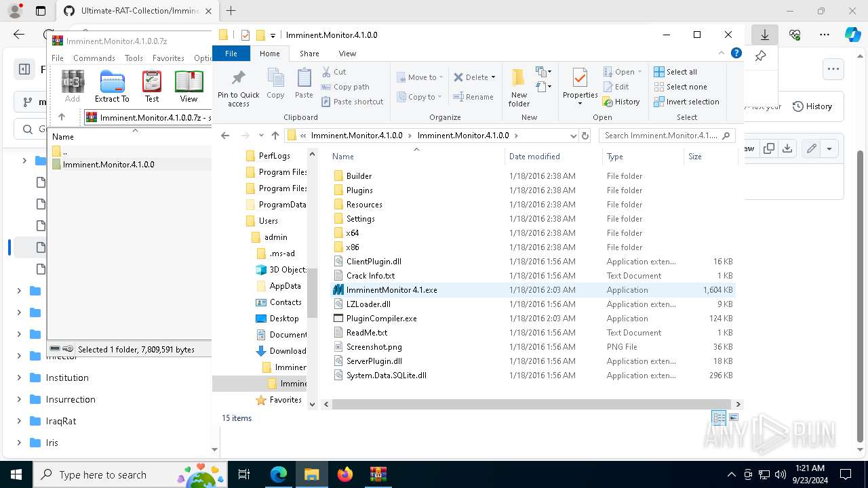This screenshot has width=868, height=488.
Task: Expand Insurrection folder in GitHub tree
Action: 19,399
